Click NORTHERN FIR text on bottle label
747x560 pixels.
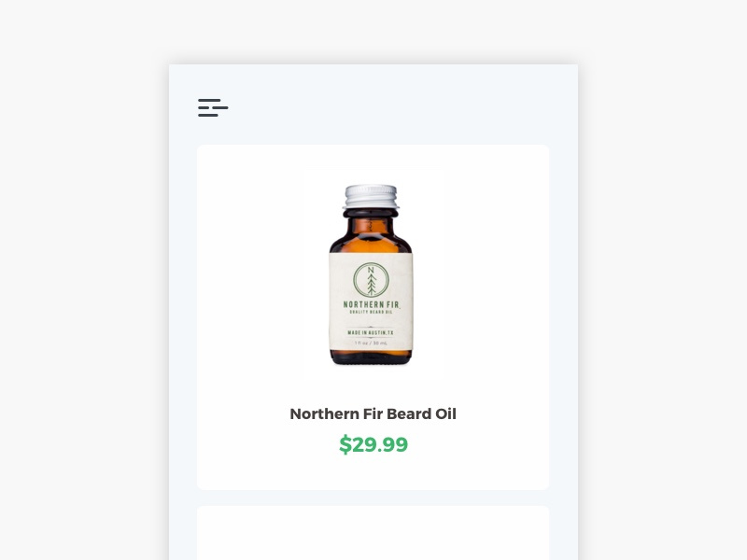[371, 304]
